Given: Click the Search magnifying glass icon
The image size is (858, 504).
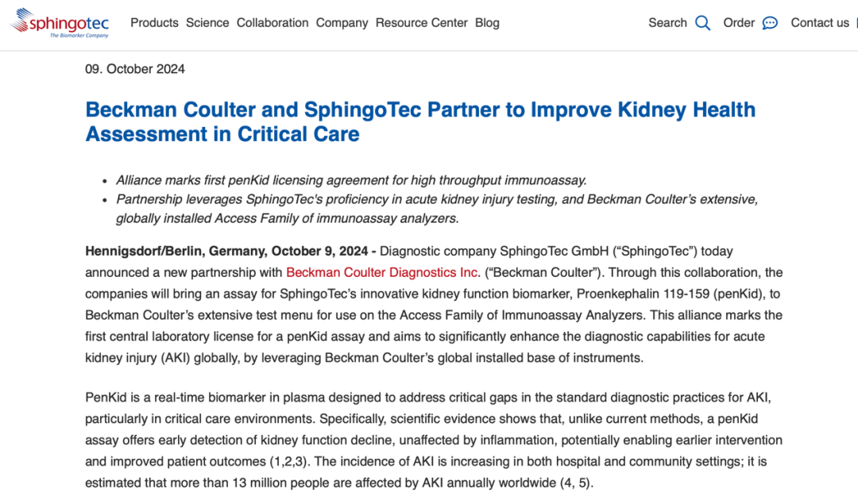Looking at the screenshot, I should [x=703, y=23].
